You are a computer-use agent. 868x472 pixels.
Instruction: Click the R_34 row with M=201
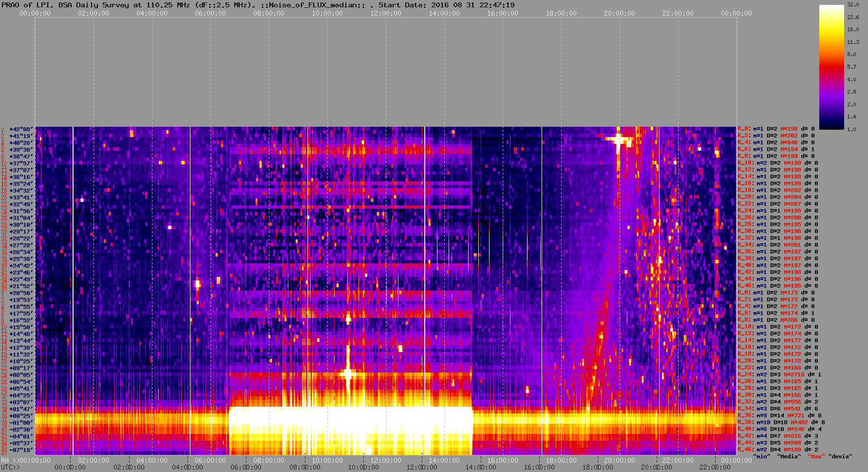778,245
